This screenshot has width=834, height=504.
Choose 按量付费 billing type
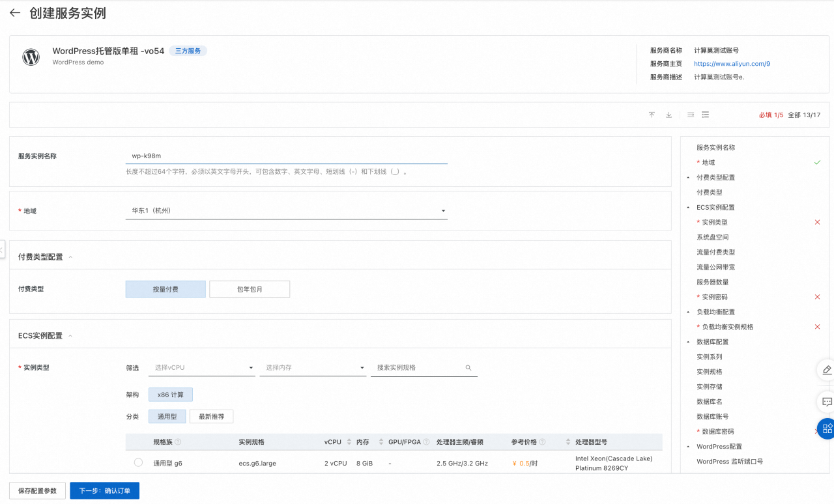(x=165, y=289)
